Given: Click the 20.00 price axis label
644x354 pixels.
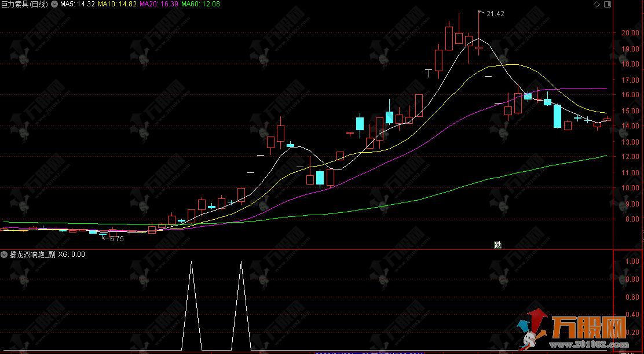Looking at the screenshot, I should point(630,33).
